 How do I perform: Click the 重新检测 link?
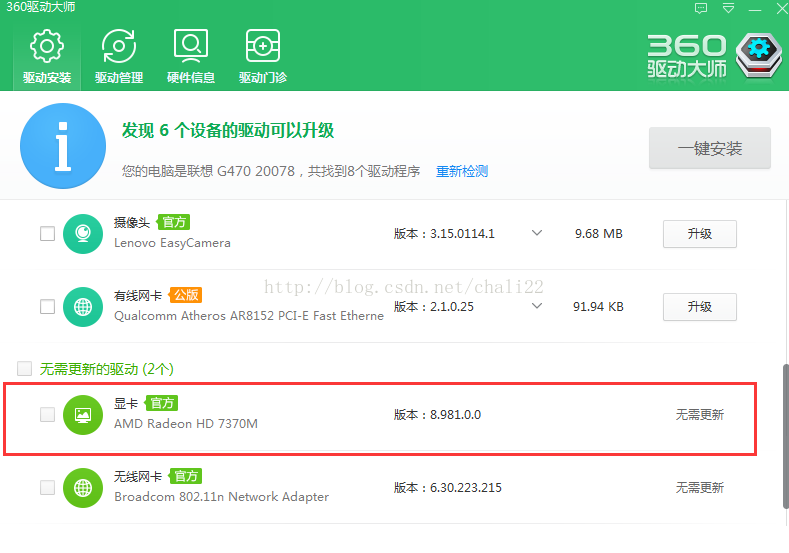(x=461, y=172)
